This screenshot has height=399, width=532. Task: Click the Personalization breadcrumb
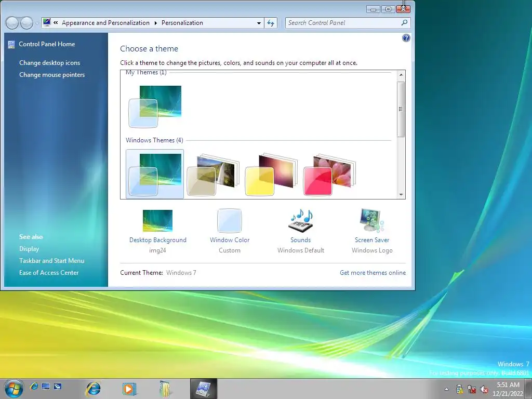click(x=182, y=23)
